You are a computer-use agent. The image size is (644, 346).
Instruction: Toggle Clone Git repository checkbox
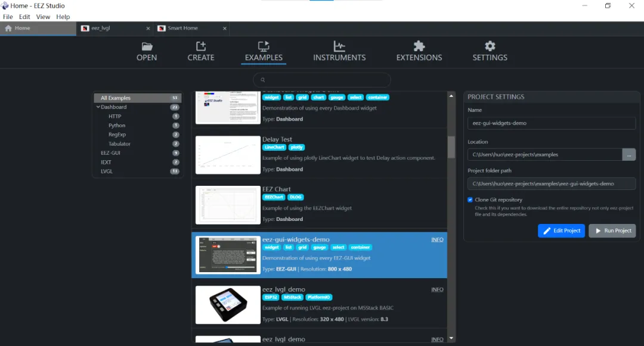pos(470,200)
